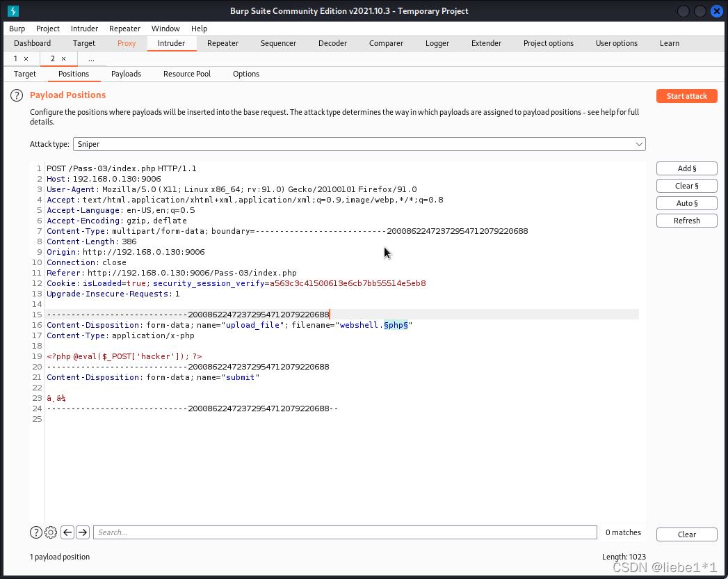This screenshot has width=728, height=579.
Task: Switch to the Repeater tab
Action: (223, 43)
